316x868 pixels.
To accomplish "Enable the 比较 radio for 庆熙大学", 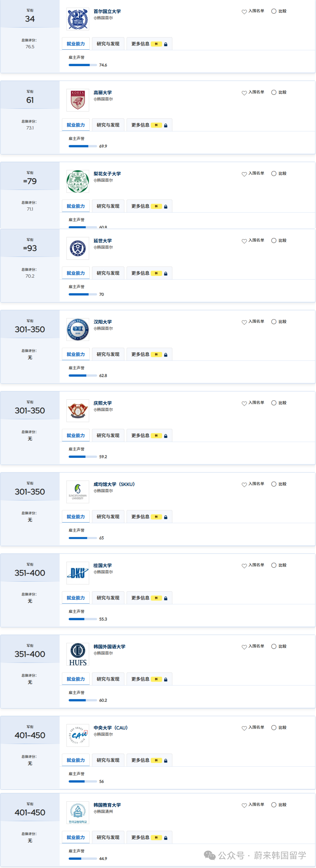I will (x=274, y=403).
